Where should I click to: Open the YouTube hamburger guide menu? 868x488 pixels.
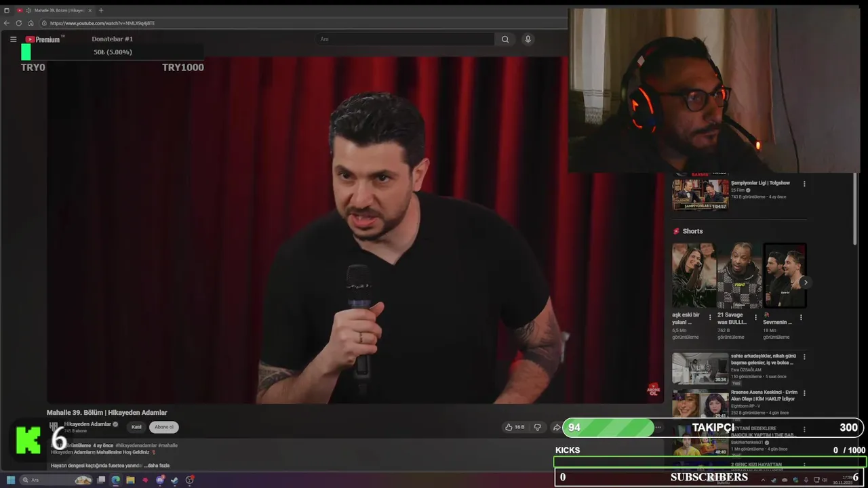tap(13, 39)
